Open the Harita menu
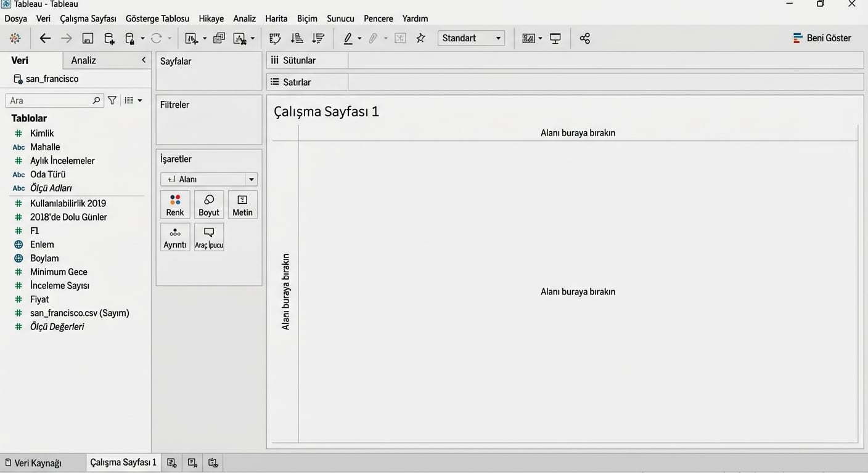Image resolution: width=868 pixels, height=473 pixels. (276, 18)
